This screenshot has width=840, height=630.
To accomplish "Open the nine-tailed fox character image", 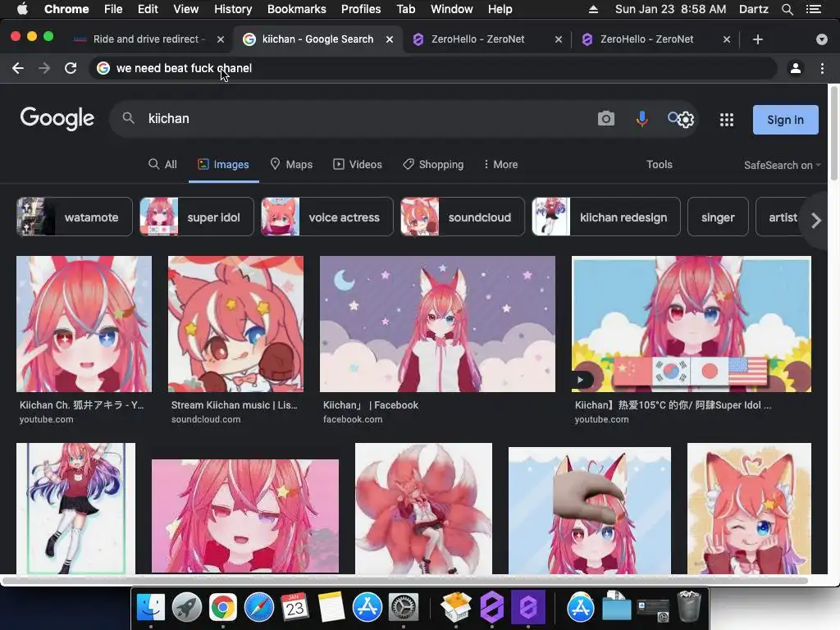I will [x=423, y=508].
